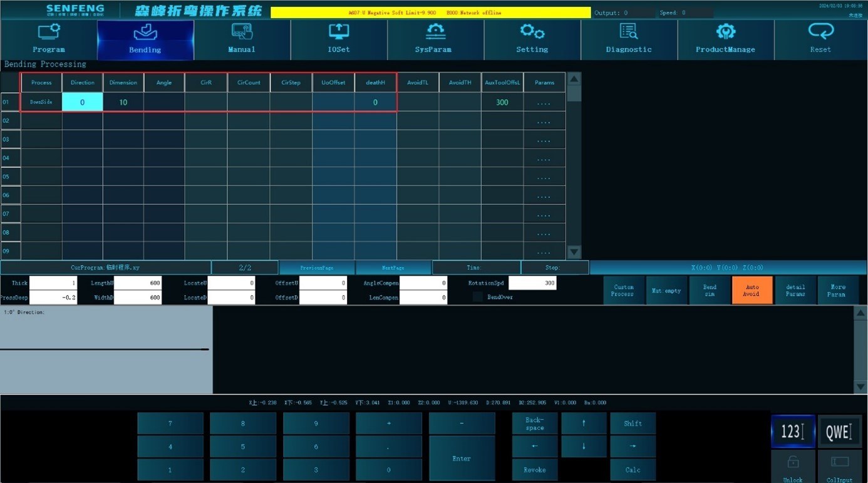Switch to the QWE letter keyboard

click(839, 432)
